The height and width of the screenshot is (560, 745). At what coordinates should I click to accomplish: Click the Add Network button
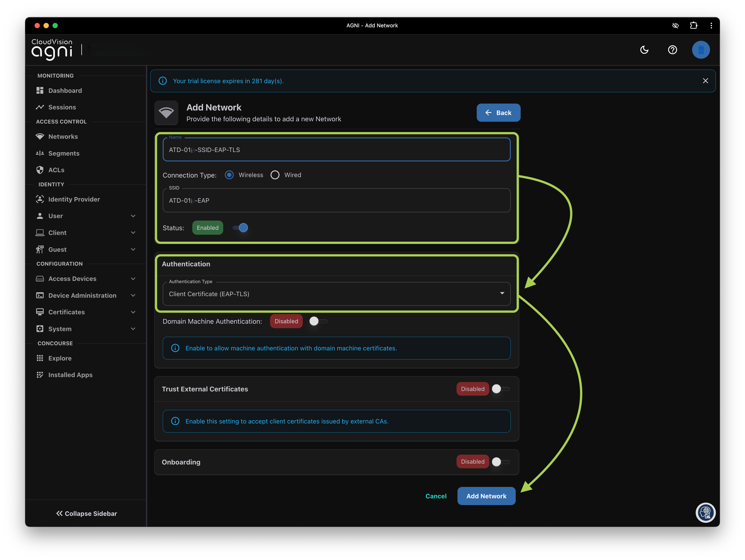point(486,496)
